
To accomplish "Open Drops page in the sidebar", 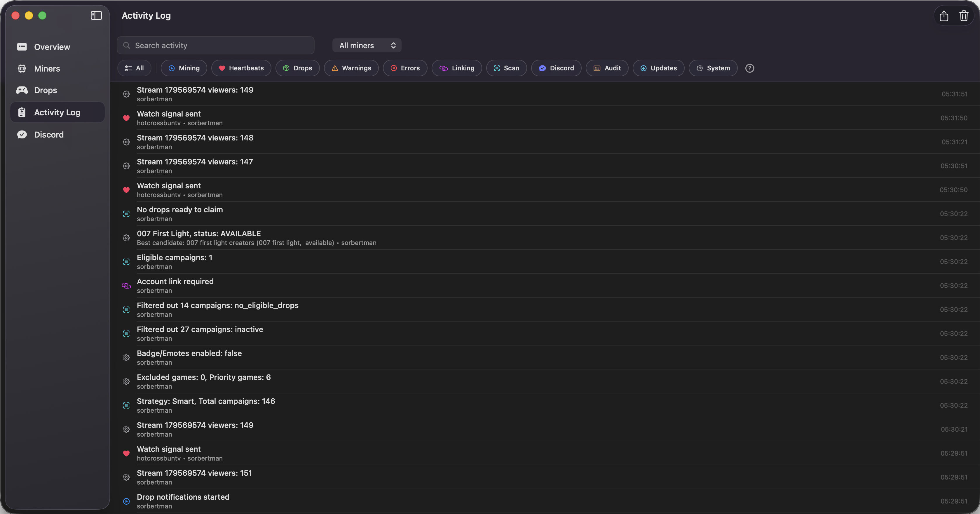I will coord(57,90).
